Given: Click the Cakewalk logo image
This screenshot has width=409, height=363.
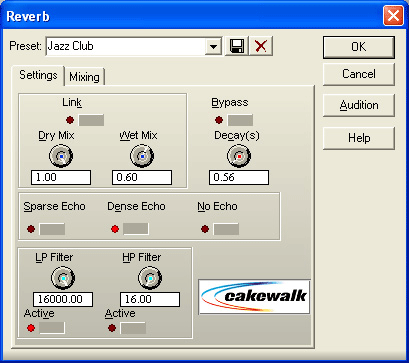Looking at the screenshot, I should (x=254, y=297).
